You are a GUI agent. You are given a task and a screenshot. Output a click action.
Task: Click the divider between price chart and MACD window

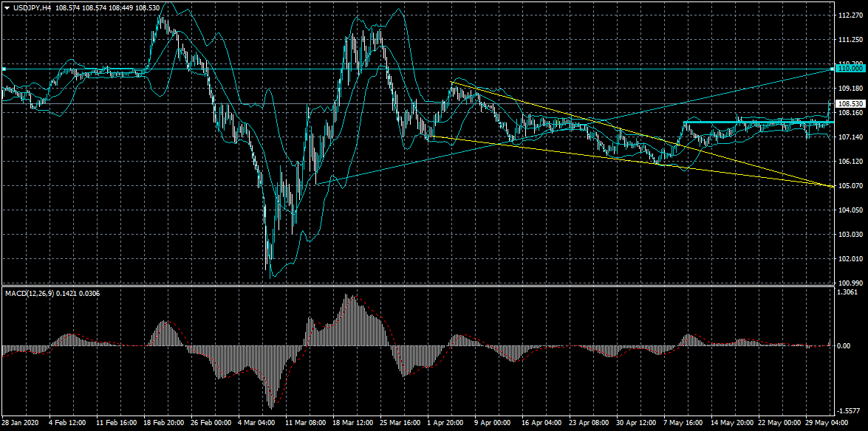(x=417, y=285)
